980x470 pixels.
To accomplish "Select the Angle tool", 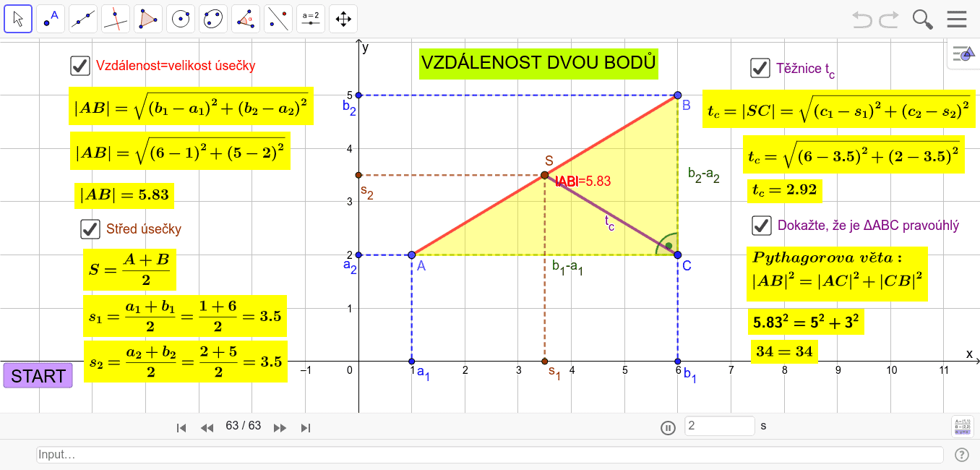I will point(246,19).
